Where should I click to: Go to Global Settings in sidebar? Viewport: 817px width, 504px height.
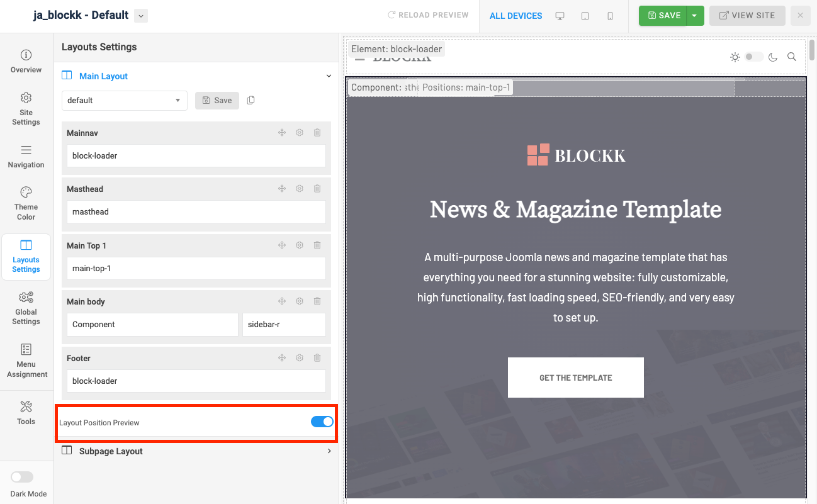click(26, 308)
